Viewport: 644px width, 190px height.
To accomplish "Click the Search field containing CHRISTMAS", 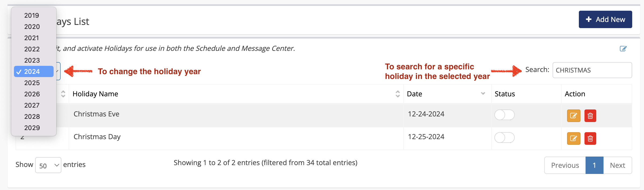I will pos(592,70).
